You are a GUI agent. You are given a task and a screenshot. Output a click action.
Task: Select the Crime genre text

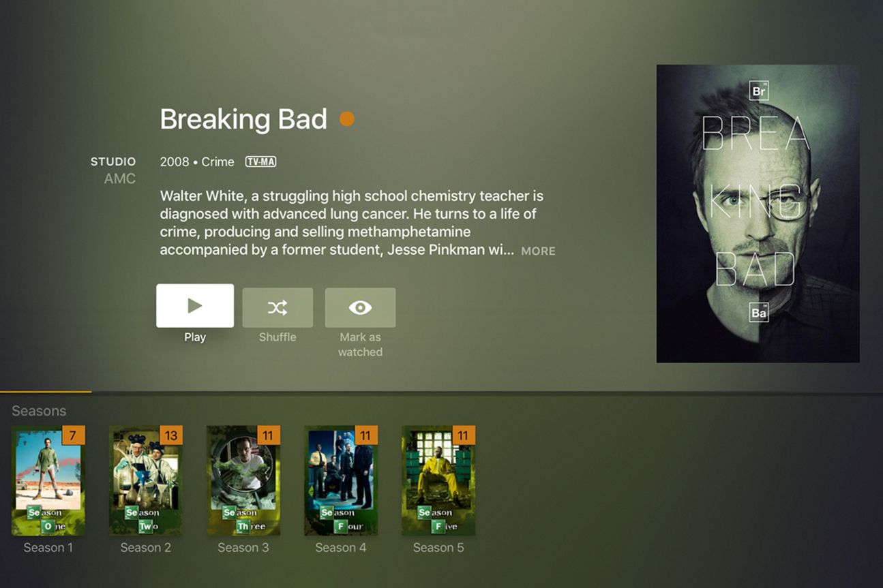point(218,161)
